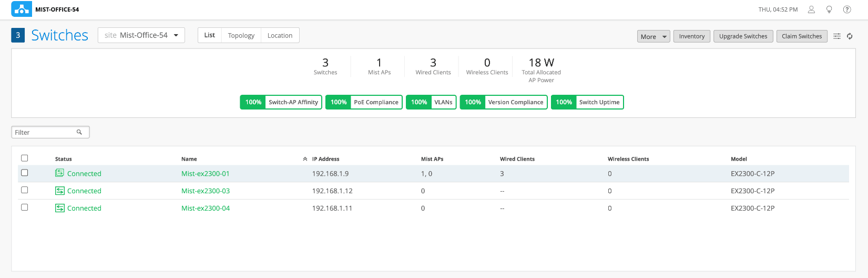This screenshot has height=278, width=868.
Task: Click Connected status of Mist-ex2300-01
Action: click(x=84, y=174)
